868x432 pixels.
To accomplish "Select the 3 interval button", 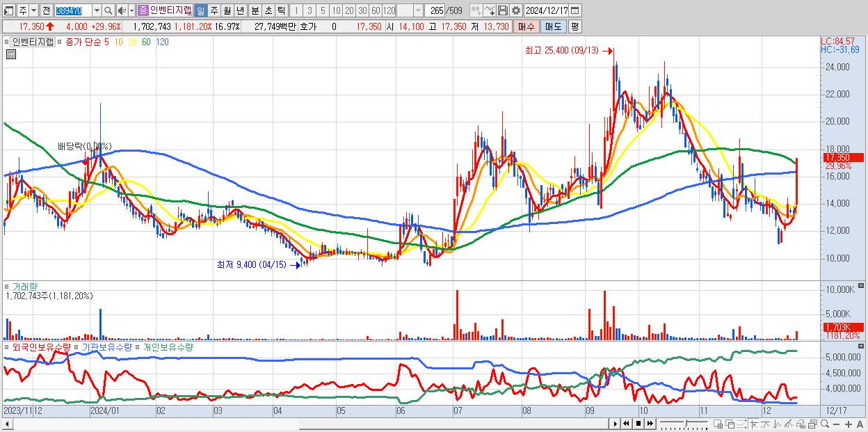I will [x=310, y=10].
